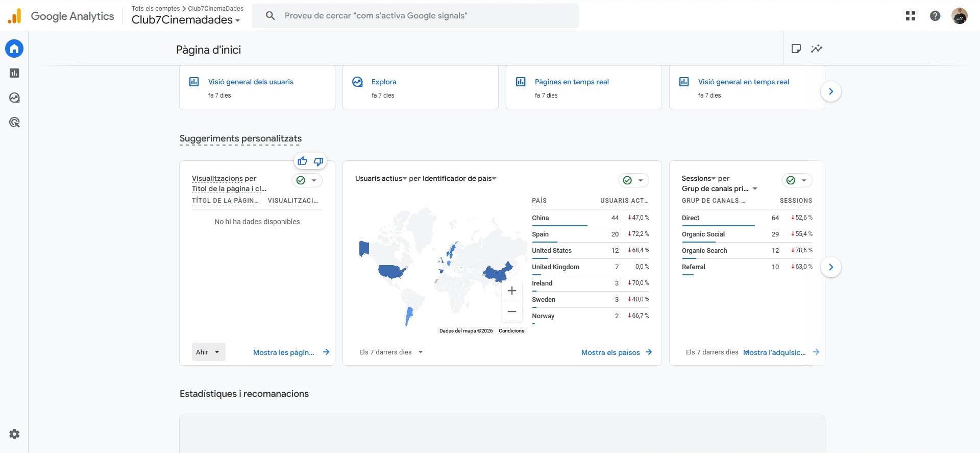
Task: Zoom out on the world map
Action: [512, 312]
